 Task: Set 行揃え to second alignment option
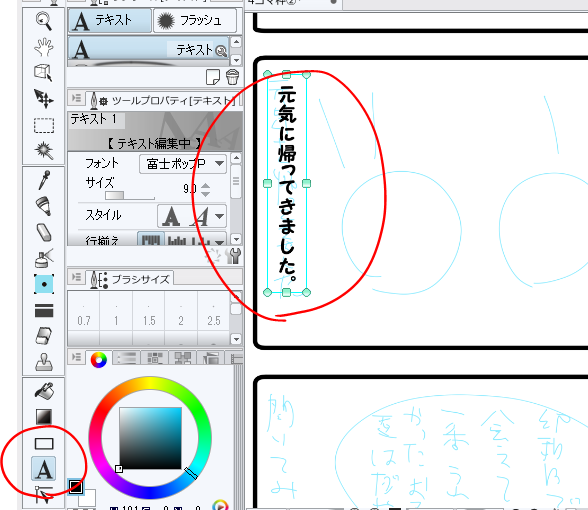click(x=177, y=240)
